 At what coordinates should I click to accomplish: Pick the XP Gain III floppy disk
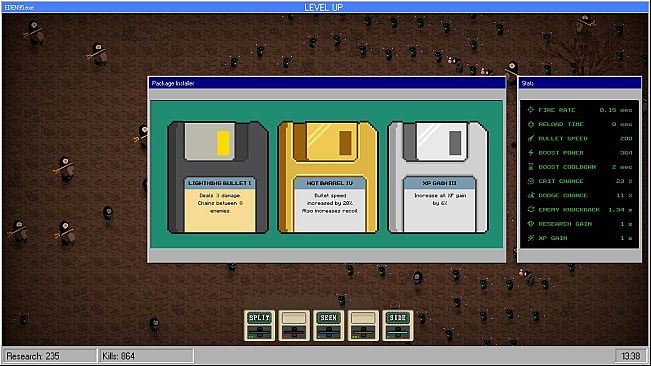coord(438,177)
